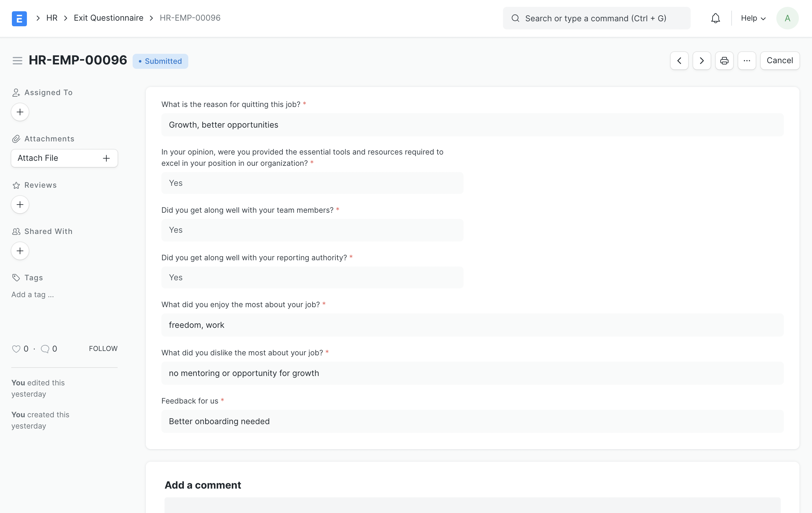Focus the search command bar

(x=596, y=18)
